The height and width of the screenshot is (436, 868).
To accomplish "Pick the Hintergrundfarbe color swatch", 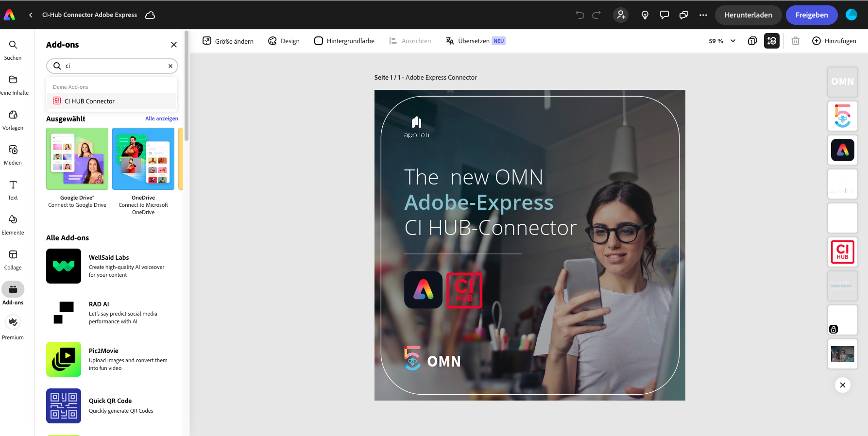I will (319, 41).
